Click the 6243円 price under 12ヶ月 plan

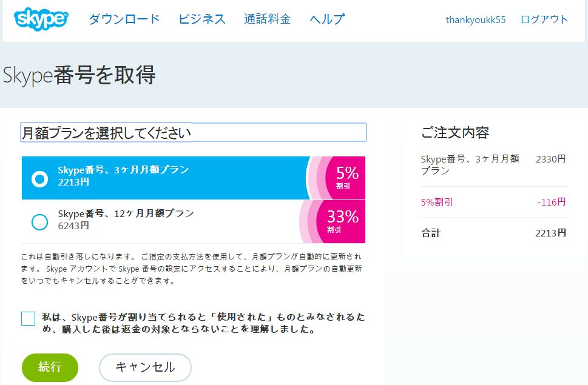(x=73, y=226)
